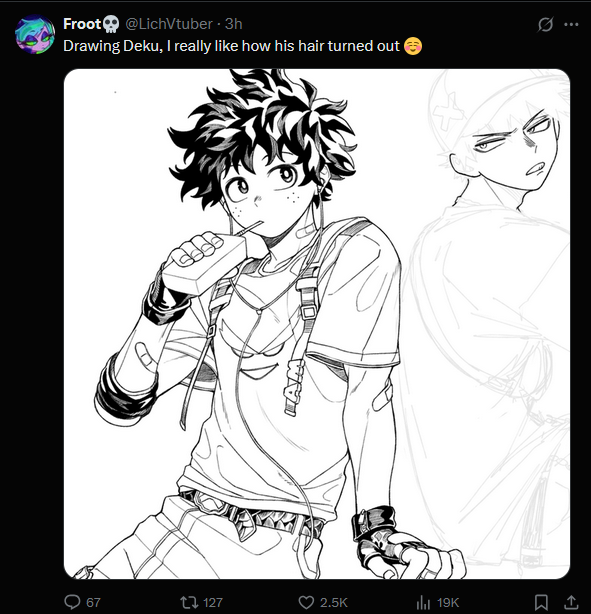Viewport: 591px width, 614px height.
Task: Click the share upload arrow icon
Action: [x=571, y=602]
